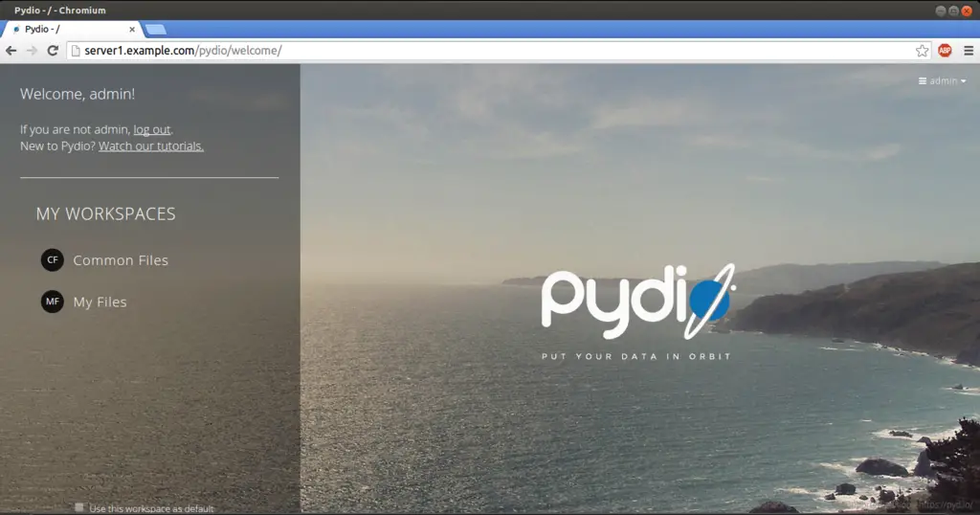Click the Welcome, admin! text
The image size is (980, 515).
pyautogui.click(x=78, y=94)
